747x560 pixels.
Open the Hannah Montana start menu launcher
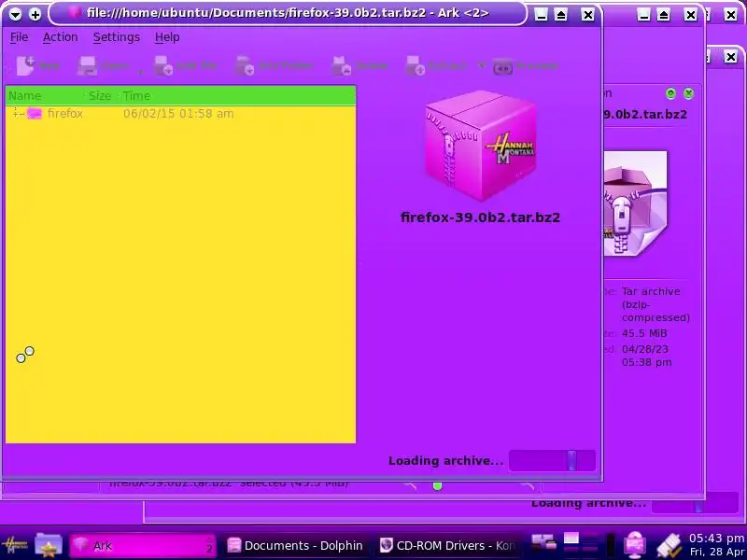coord(14,545)
